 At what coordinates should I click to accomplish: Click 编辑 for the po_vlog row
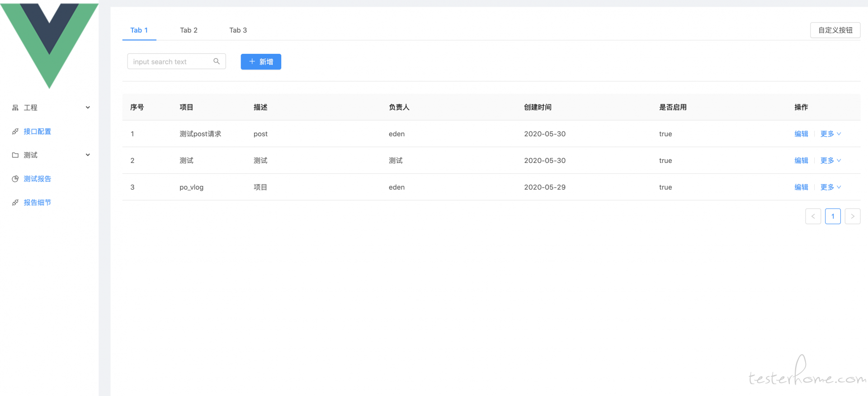click(x=801, y=187)
